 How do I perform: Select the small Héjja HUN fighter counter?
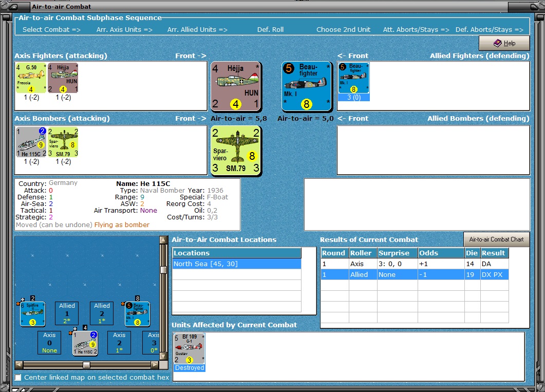[x=63, y=78]
